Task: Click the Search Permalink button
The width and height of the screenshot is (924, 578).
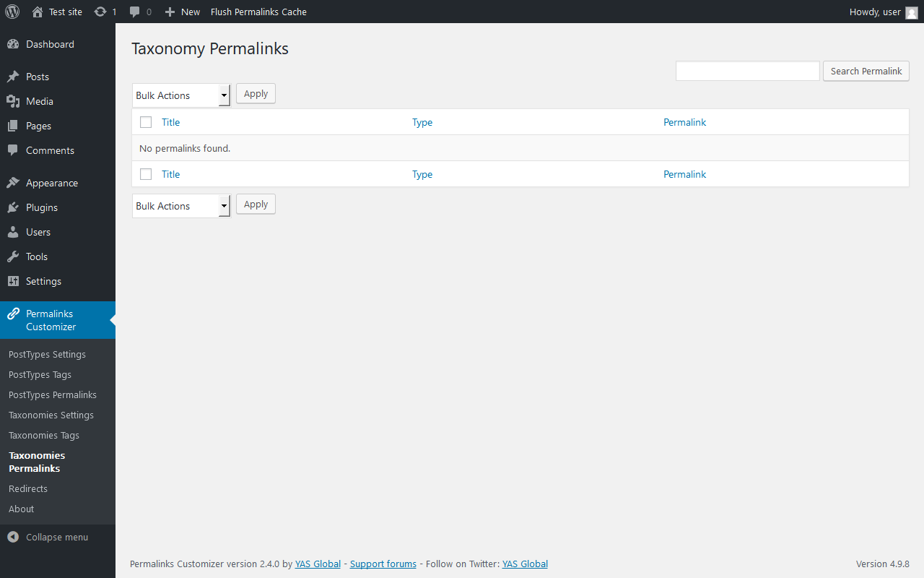Action: (866, 71)
